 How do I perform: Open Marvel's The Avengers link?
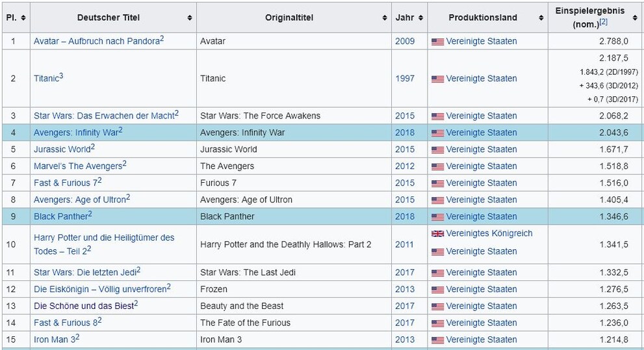(78, 166)
